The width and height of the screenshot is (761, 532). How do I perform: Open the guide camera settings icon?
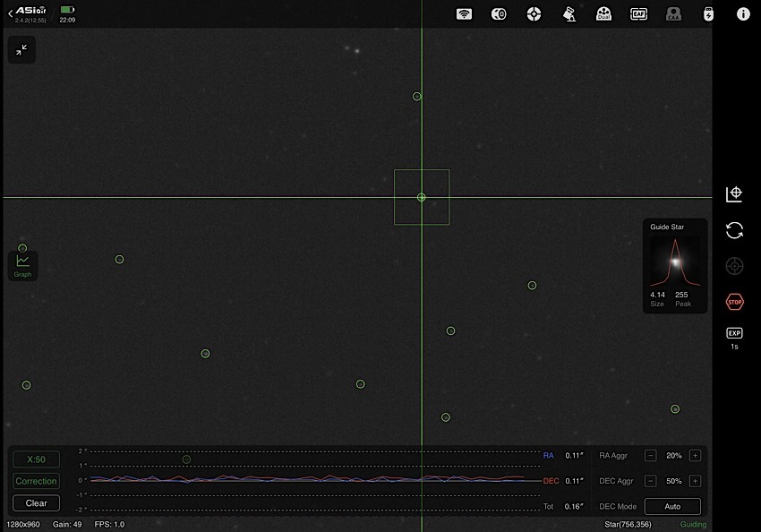click(x=499, y=13)
